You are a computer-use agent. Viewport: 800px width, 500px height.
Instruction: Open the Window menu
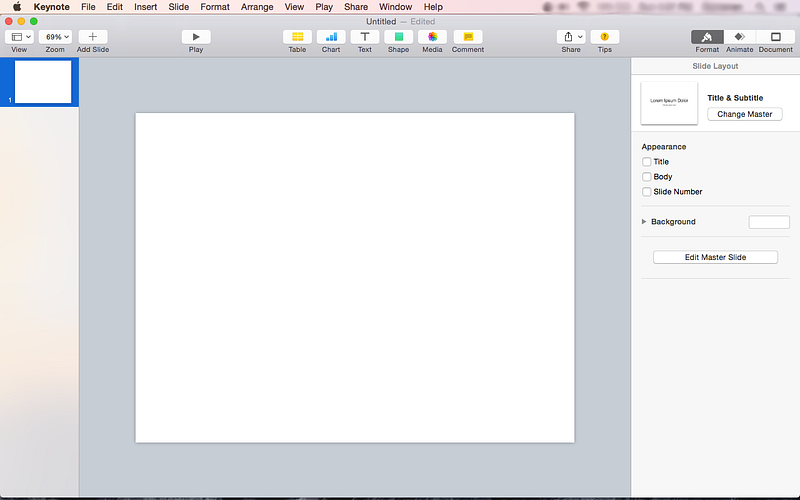coord(395,7)
